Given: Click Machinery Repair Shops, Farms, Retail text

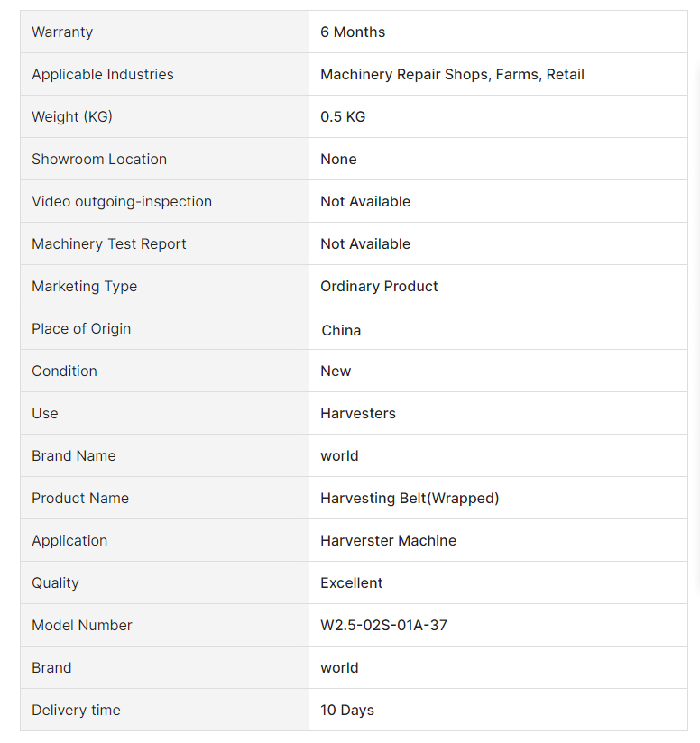Looking at the screenshot, I should pyautogui.click(x=452, y=74).
